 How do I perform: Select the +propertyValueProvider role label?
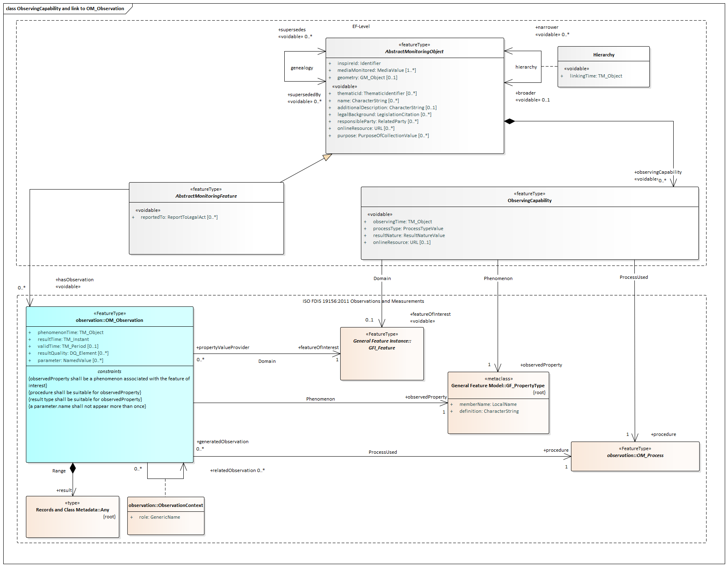coord(223,347)
